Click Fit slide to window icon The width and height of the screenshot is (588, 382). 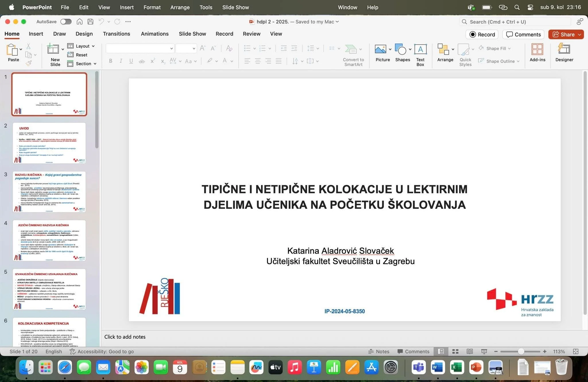point(576,351)
